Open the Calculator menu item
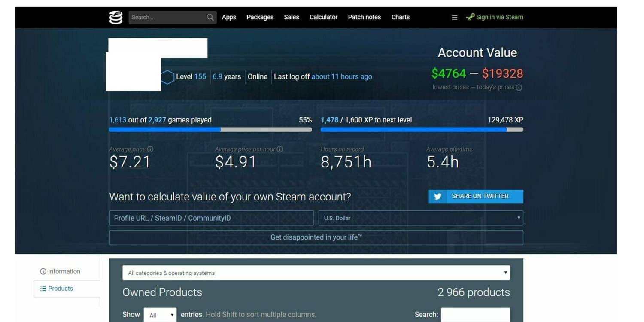 [x=323, y=17]
